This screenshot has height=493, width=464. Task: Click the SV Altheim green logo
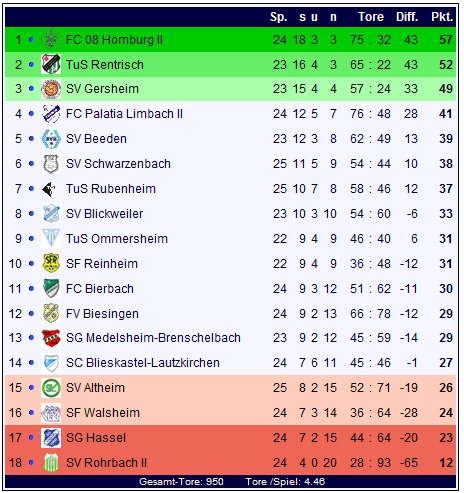(51, 388)
